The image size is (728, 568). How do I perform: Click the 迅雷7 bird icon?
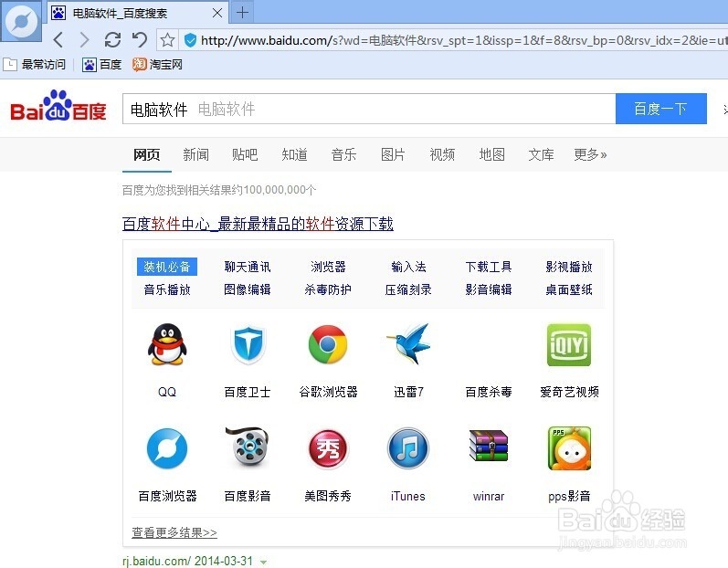pos(408,343)
